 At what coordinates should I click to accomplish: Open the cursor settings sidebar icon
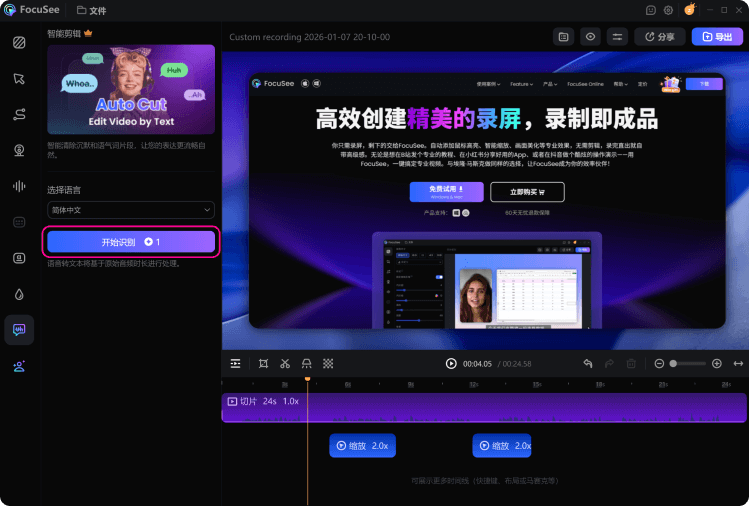[x=19, y=78]
